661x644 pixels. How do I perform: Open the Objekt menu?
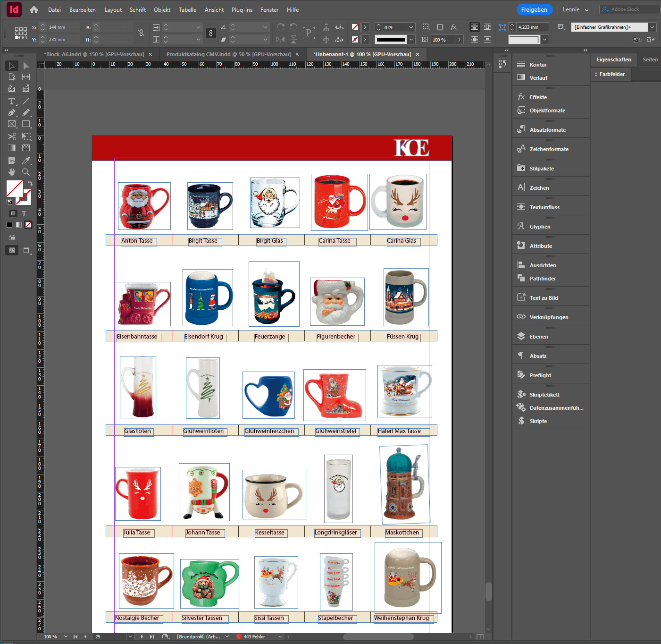tap(162, 9)
